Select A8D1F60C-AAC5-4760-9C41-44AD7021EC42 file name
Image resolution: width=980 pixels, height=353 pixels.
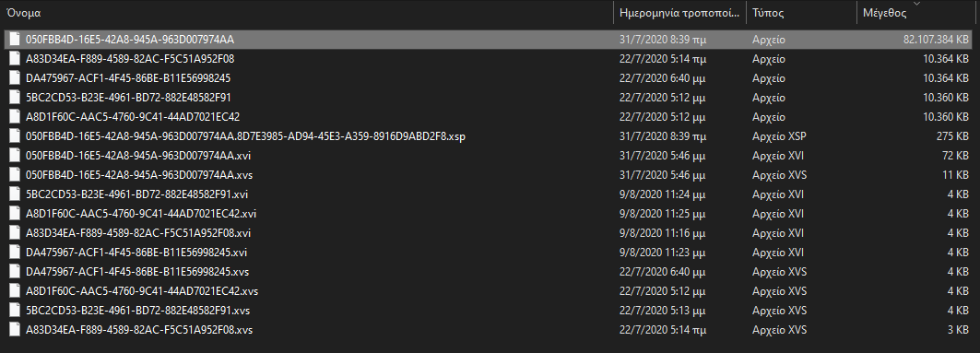click(x=133, y=117)
